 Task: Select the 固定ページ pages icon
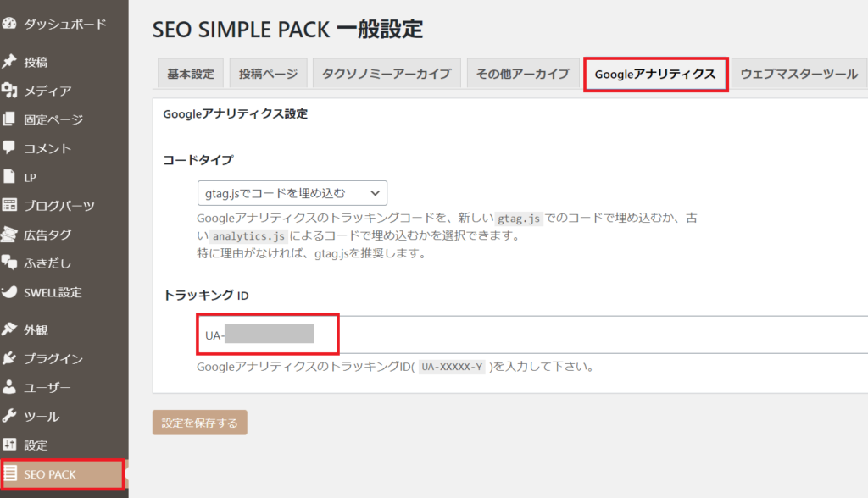tap(8, 119)
